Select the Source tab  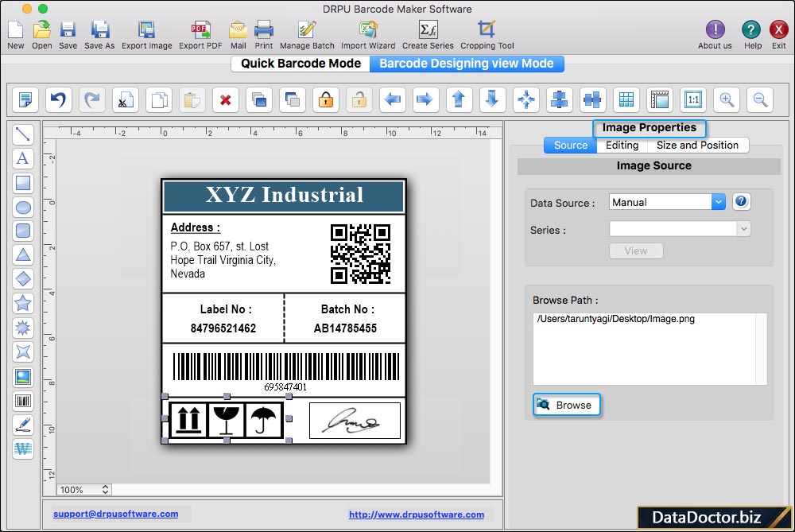(570, 145)
